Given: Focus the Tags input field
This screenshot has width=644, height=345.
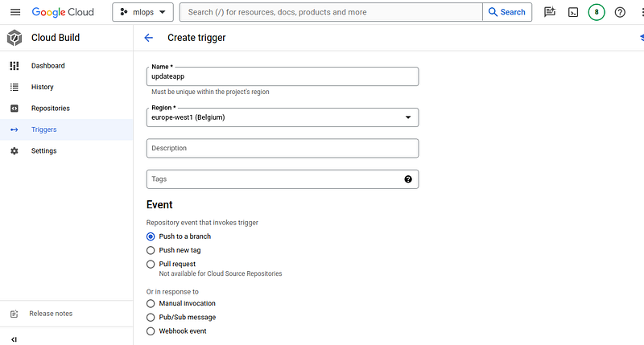Looking at the screenshot, I should tap(283, 179).
